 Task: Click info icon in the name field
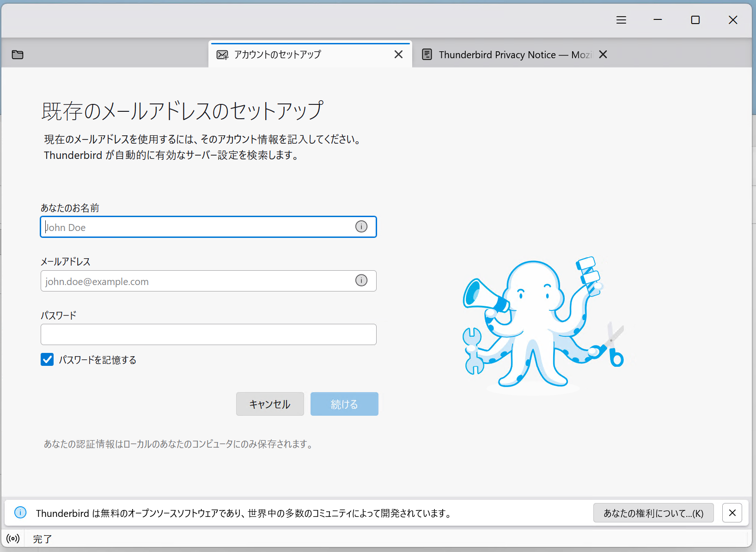pos(361,226)
